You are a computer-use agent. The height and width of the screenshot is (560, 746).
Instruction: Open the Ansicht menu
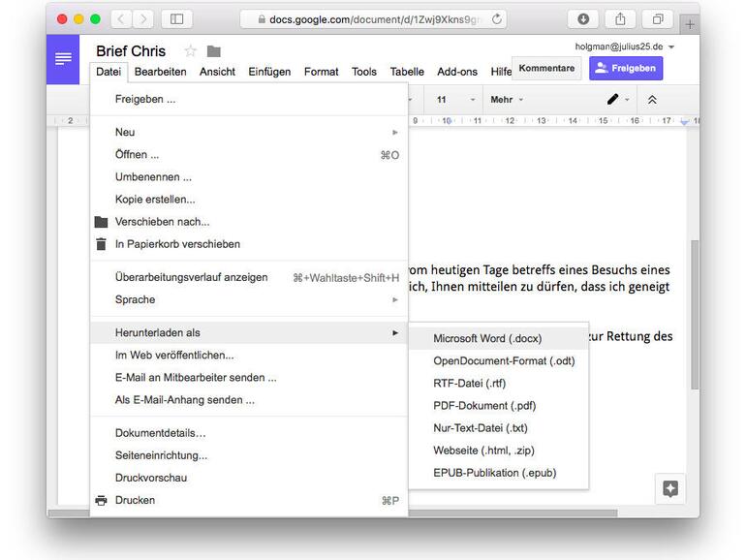point(217,72)
